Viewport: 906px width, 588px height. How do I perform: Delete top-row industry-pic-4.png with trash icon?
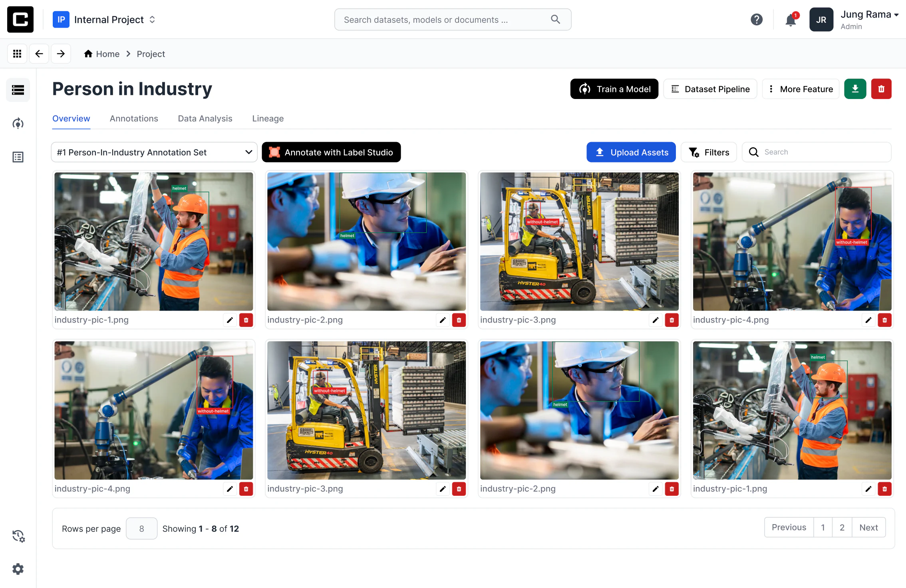pos(885,320)
